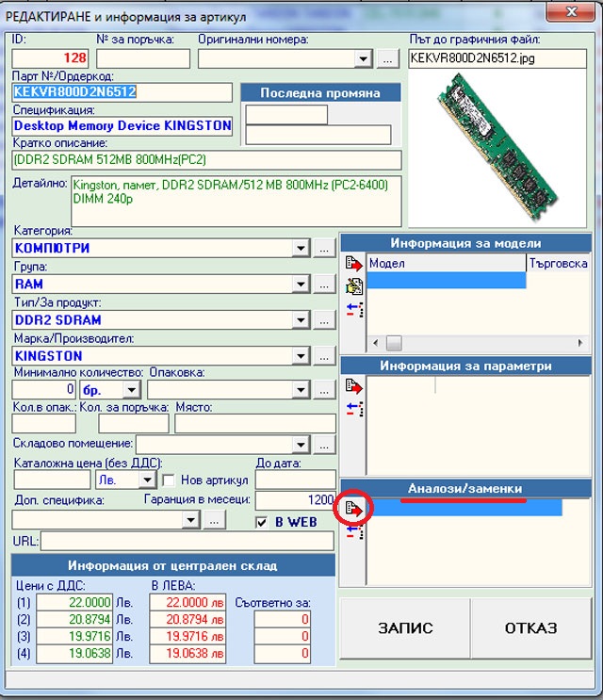The width and height of the screenshot is (603, 700).
Task: Click price (3) field showing 19.9716 Лв.
Action: [74, 637]
